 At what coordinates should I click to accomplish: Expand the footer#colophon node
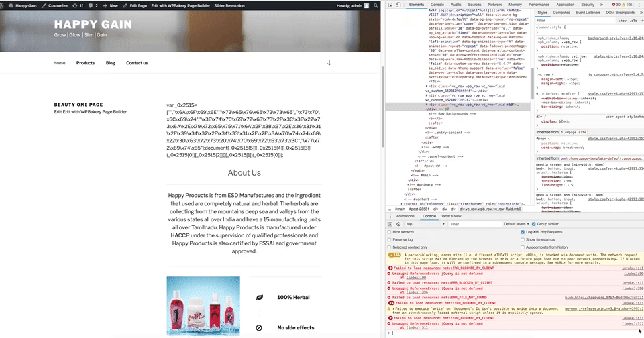[402, 203]
